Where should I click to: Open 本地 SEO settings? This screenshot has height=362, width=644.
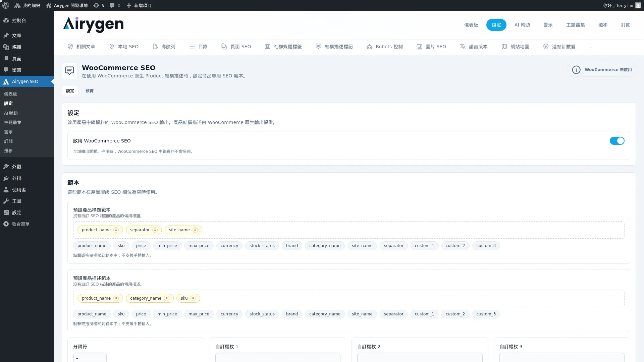point(124,47)
